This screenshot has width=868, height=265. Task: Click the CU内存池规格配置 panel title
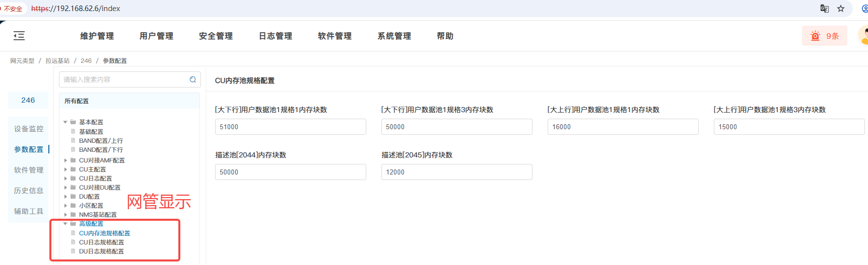[245, 80]
